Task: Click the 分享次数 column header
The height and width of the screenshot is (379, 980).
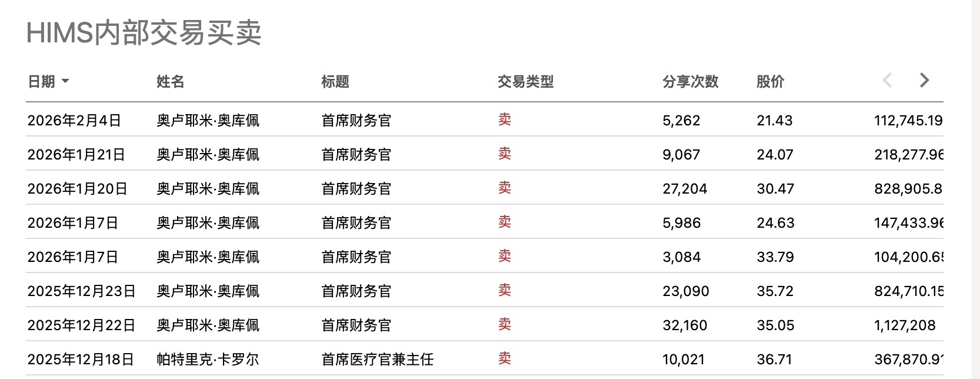Action: click(x=690, y=82)
